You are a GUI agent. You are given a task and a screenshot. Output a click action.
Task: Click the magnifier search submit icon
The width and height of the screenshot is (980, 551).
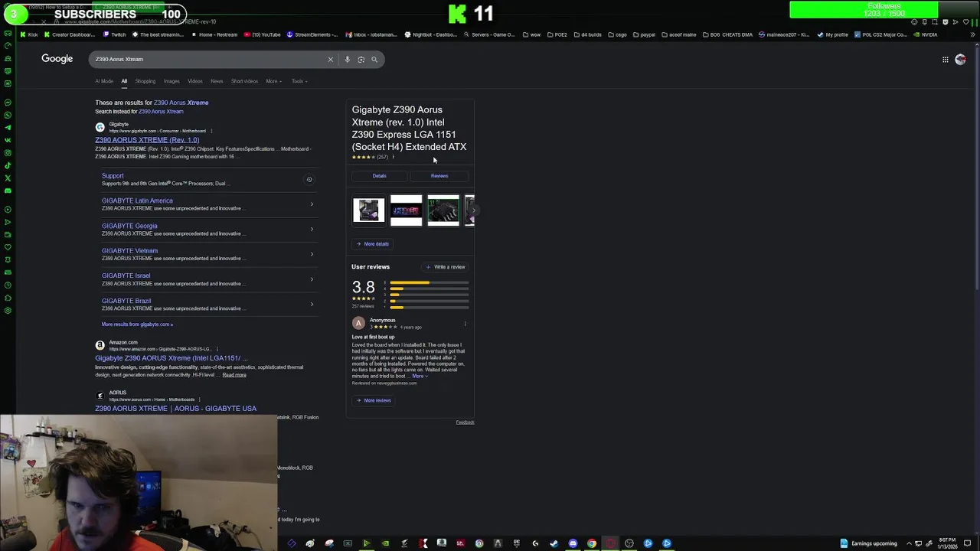tap(374, 59)
